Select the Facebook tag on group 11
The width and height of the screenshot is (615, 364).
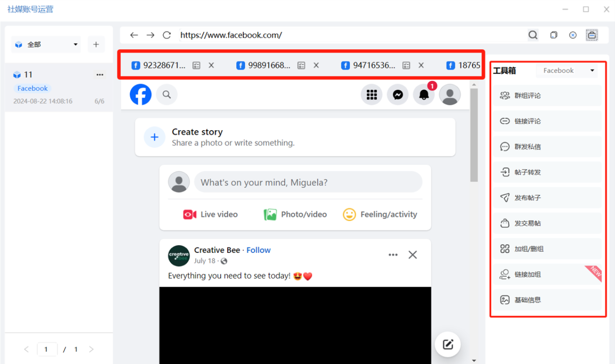pos(32,88)
